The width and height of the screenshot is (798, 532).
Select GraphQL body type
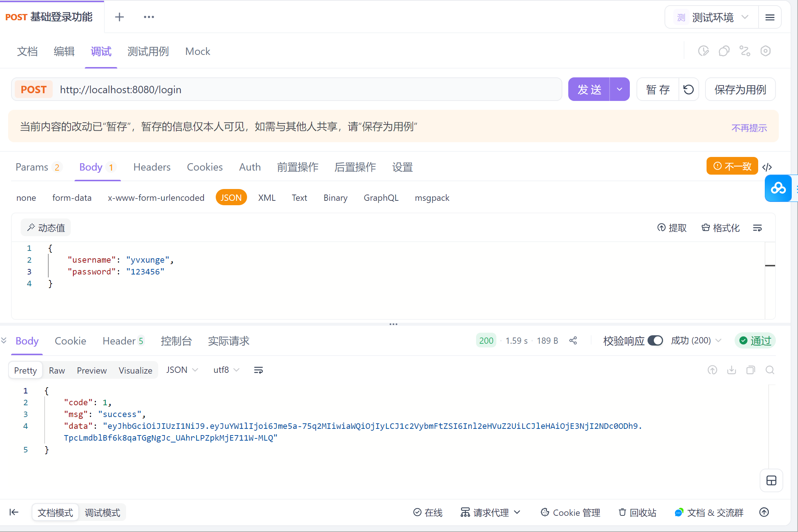click(381, 198)
